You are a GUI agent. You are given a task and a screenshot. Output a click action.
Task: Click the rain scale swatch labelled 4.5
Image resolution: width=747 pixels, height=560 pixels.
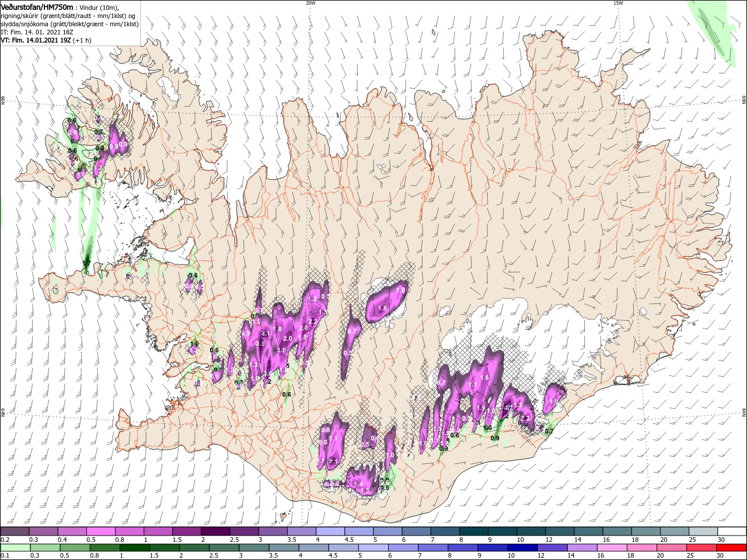[344, 548]
